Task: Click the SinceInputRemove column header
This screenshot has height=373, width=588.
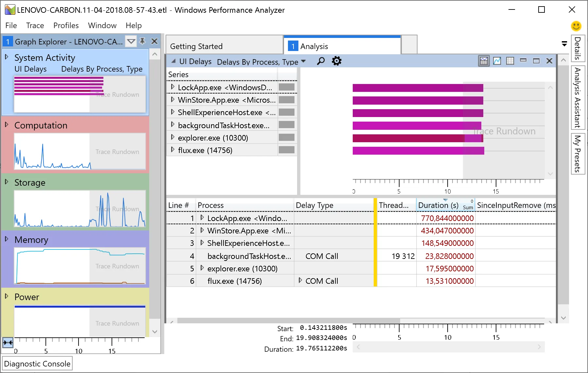Action: pos(516,205)
